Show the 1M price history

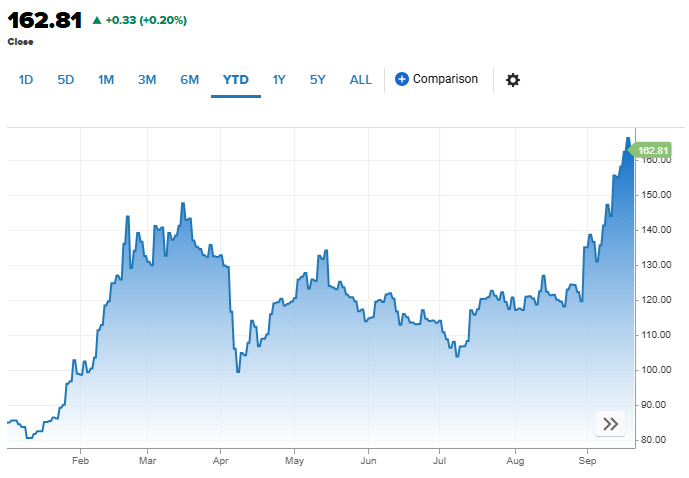(x=106, y=80)
